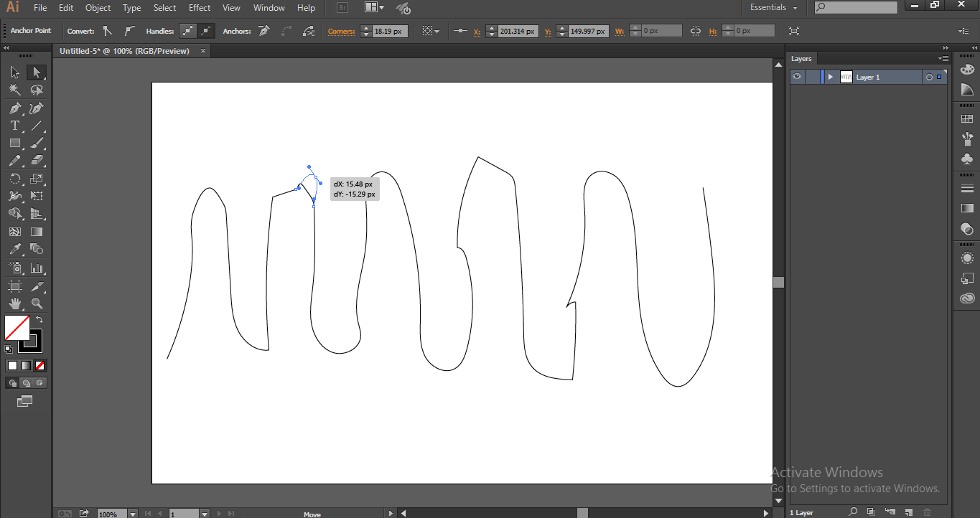Select the Eraser tool

(x=37, y=160)
